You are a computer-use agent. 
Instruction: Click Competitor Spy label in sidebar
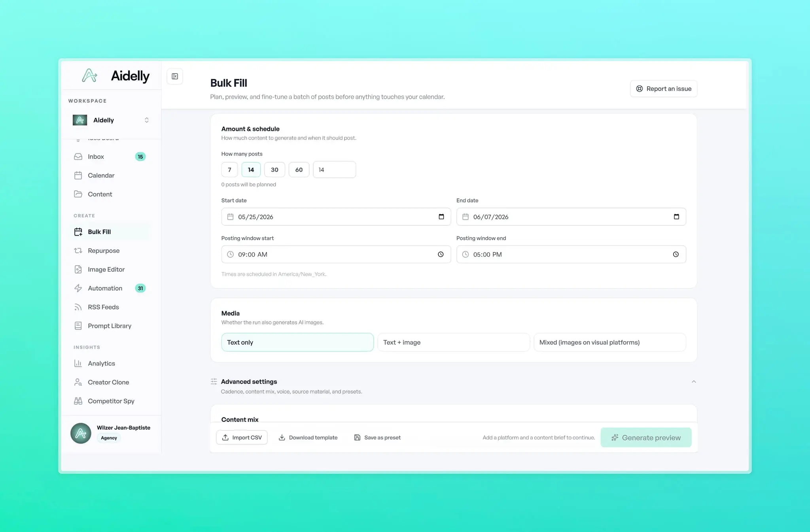point(111,401)
